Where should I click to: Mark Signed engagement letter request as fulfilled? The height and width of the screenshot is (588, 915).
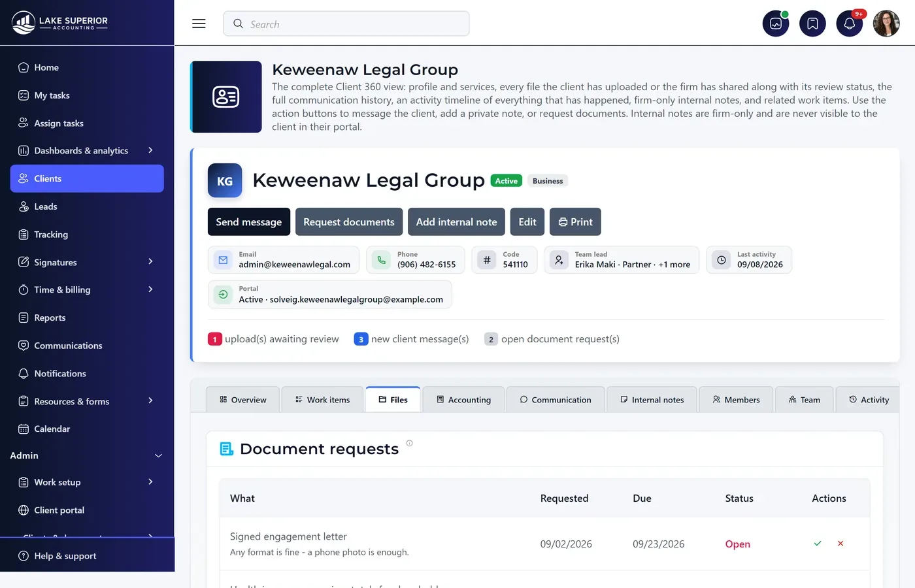[x=818, y=544]
